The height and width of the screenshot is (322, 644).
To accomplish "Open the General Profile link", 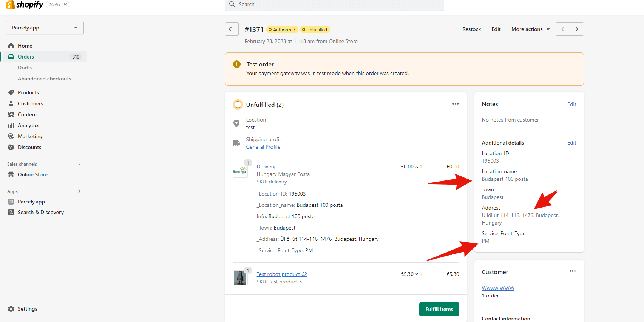I will coord(263,147).
